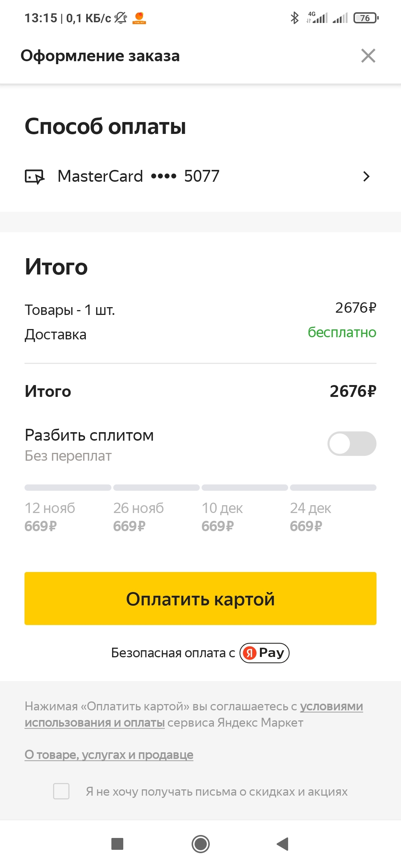Tap the Android recent apps square button

click(117, 844)
